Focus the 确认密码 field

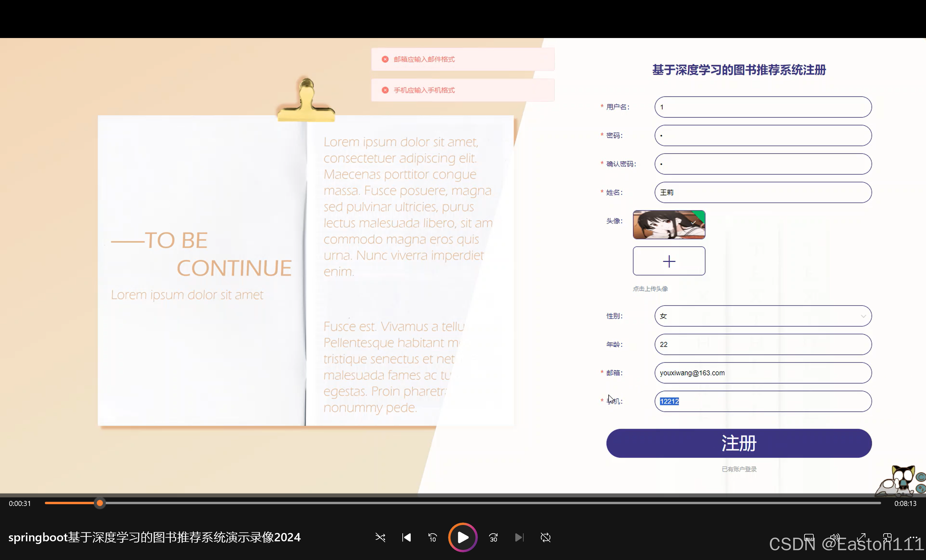tap(763, 164)
